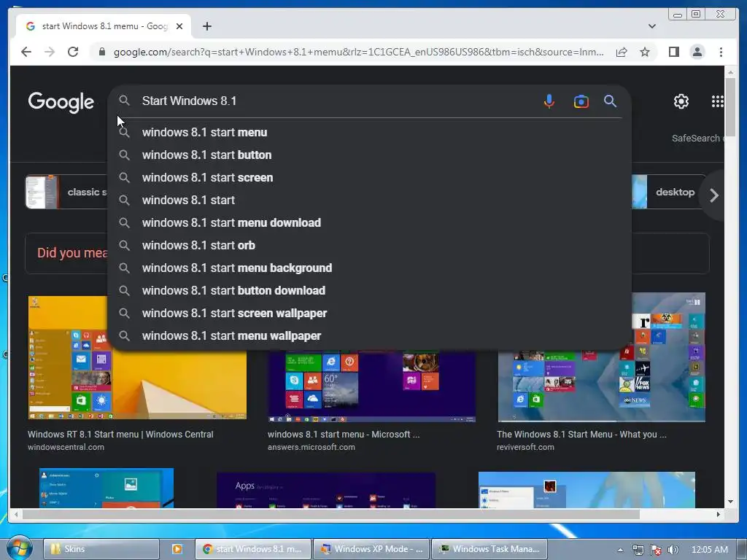The width and height of the screenshot is (747, 560).
Task: Open Windows RT 8.1 Start menu thumbnail
Action: point(137,357)
